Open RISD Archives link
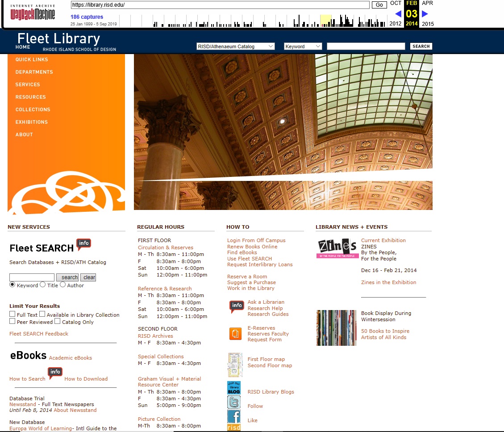The width and height of the screenshot is (504, 432). pos(155,336)
